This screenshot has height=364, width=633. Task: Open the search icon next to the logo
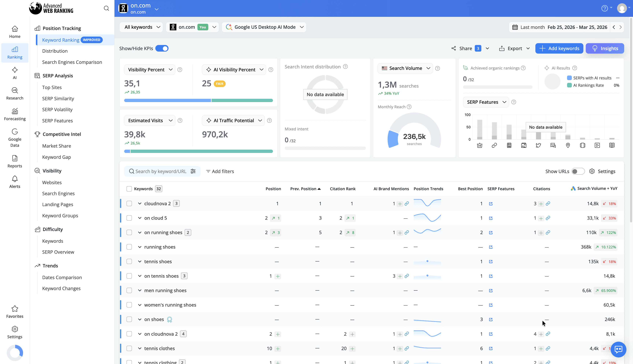(106, 8)
